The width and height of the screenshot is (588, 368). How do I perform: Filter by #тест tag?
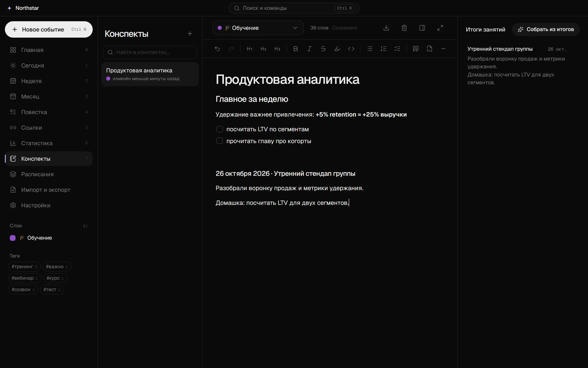point(52,289)
